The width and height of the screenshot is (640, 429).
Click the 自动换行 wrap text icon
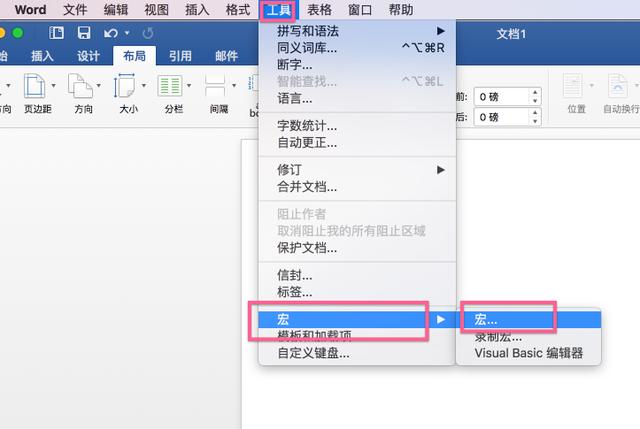coord(618,86)
